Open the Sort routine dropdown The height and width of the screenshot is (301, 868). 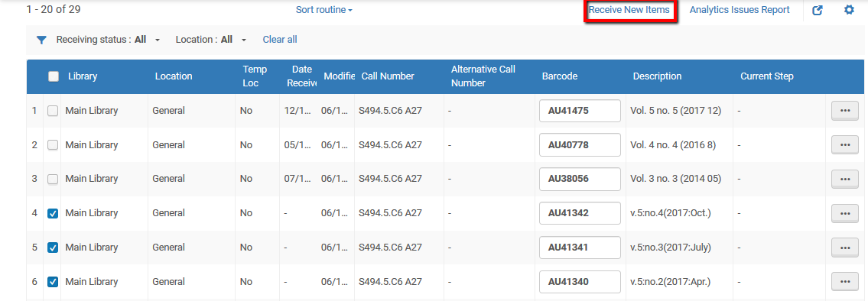(323, 10)
